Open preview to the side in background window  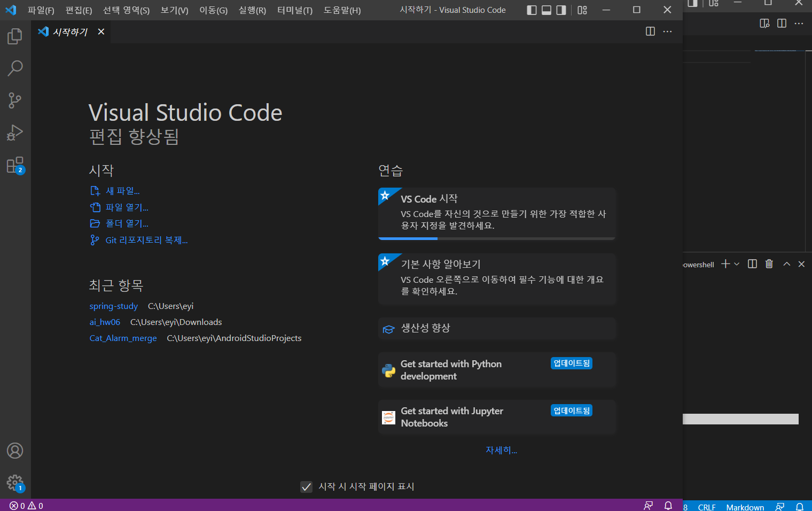point(764,24)
